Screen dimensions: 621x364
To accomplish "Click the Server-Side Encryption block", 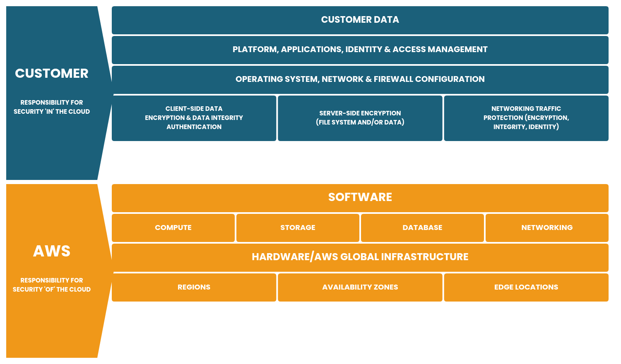I will coord(360,118).
